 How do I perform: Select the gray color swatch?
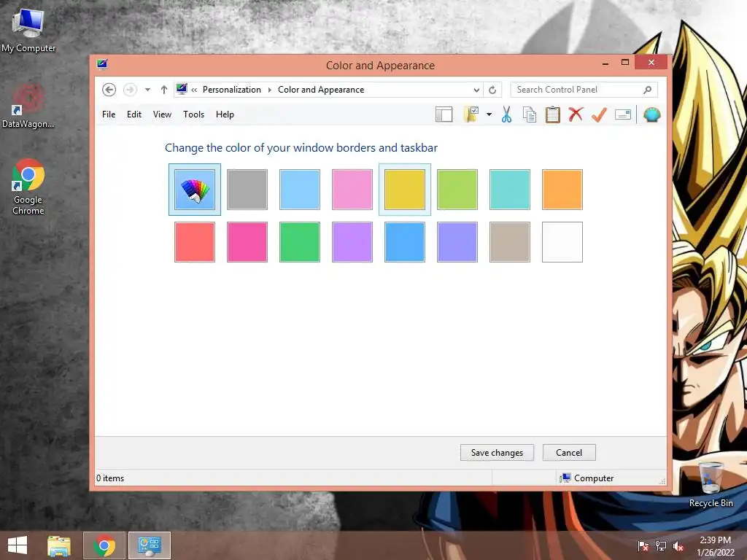pyautogui.click(x=247, y=190)
